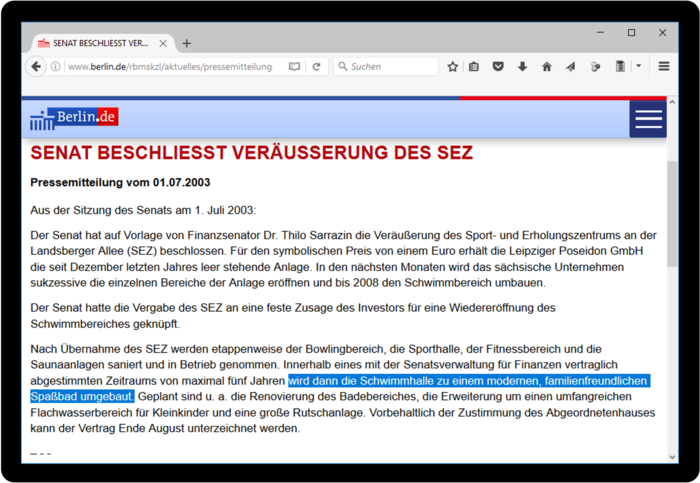Viewport: 700px width, 483px height.
Task: Maximize the Firefox window
Action: coord(631,33)
